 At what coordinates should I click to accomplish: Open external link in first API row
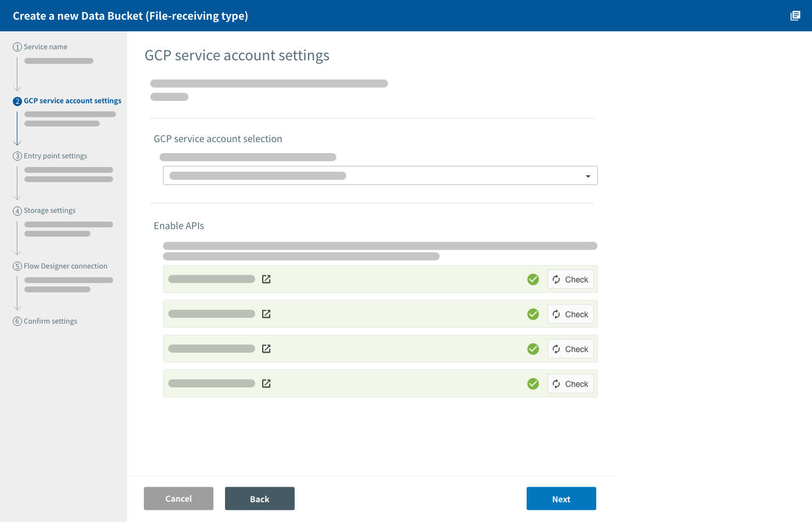point(266,279)
